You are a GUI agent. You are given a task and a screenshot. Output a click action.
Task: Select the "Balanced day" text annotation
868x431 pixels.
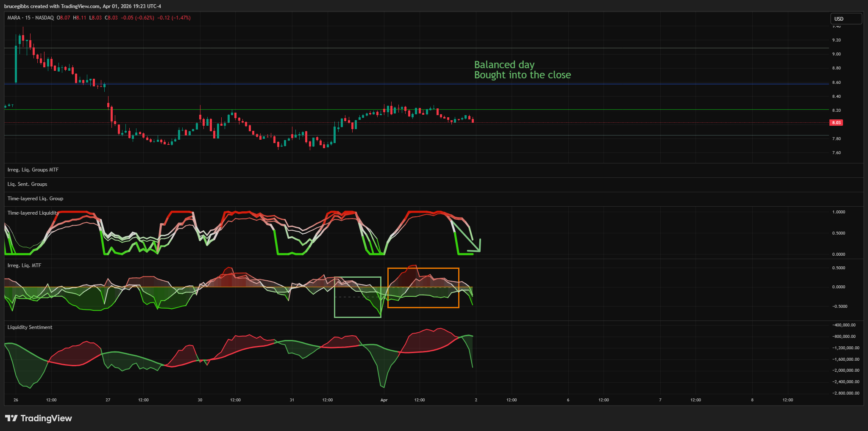504,65
